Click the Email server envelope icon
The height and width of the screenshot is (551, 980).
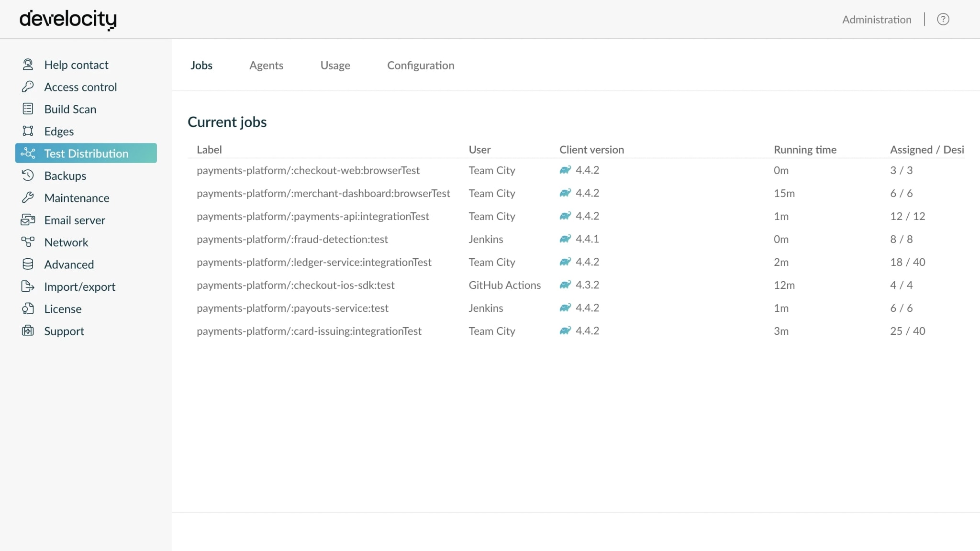click(x=28, y=220)
